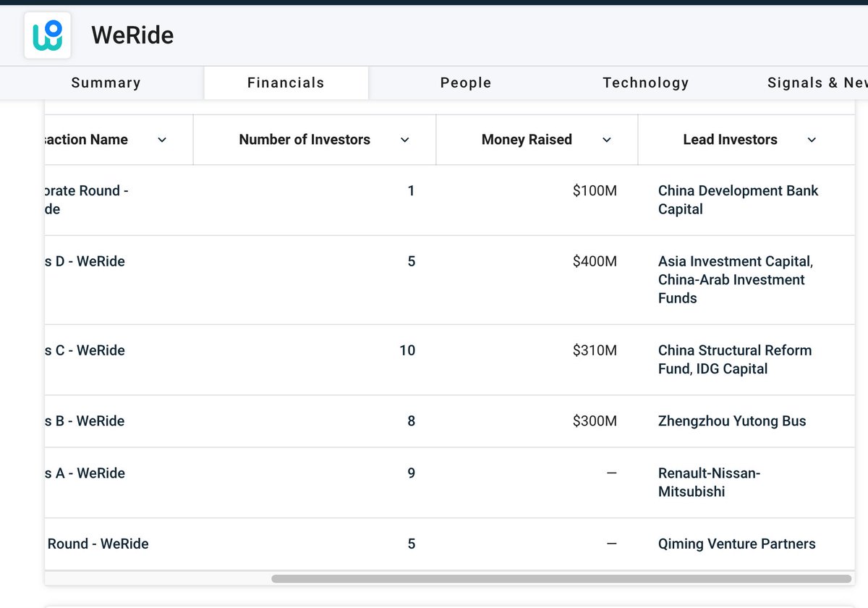Open Number of Investors column chevron

[405, 140]
